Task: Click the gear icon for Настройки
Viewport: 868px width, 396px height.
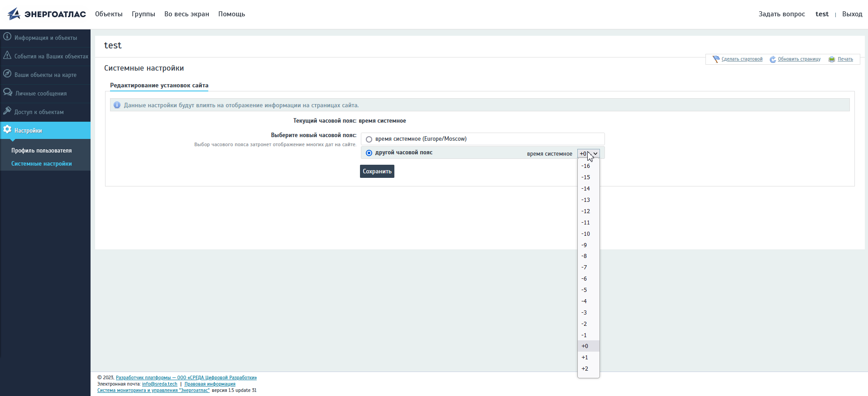Action: click(x=7, y=130)
